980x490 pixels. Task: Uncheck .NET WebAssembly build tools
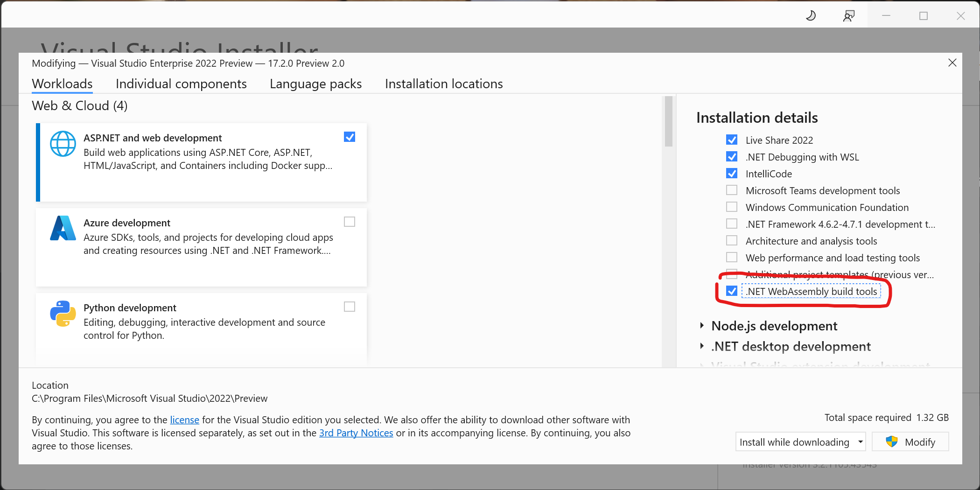(731, 291)
